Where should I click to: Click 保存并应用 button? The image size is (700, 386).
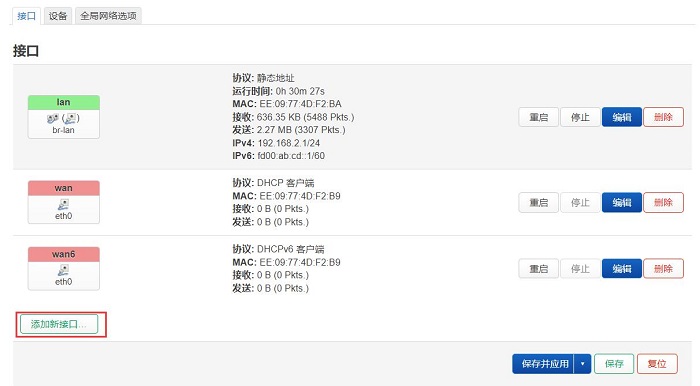(x=544, y=364)
